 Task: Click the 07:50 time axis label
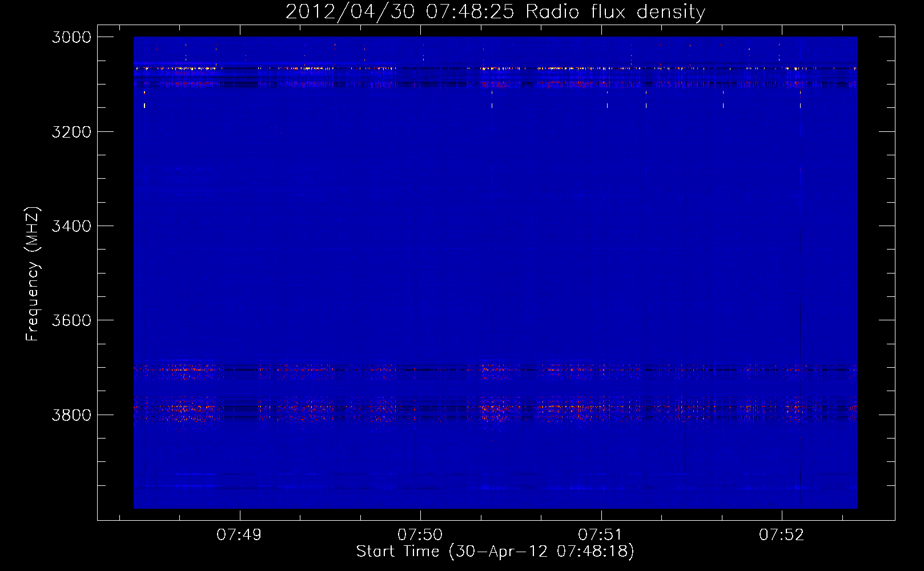pos(420,535)
